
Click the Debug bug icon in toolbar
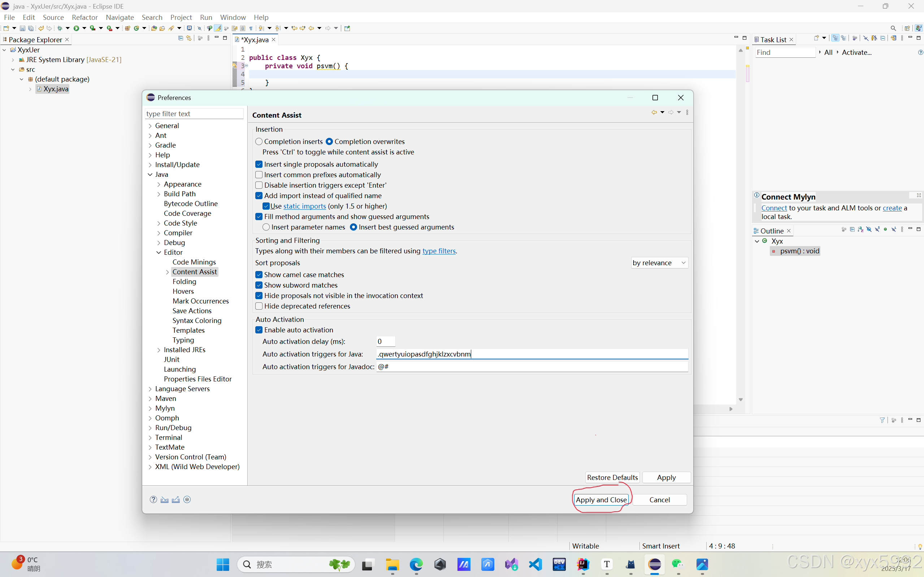point(60,28)
